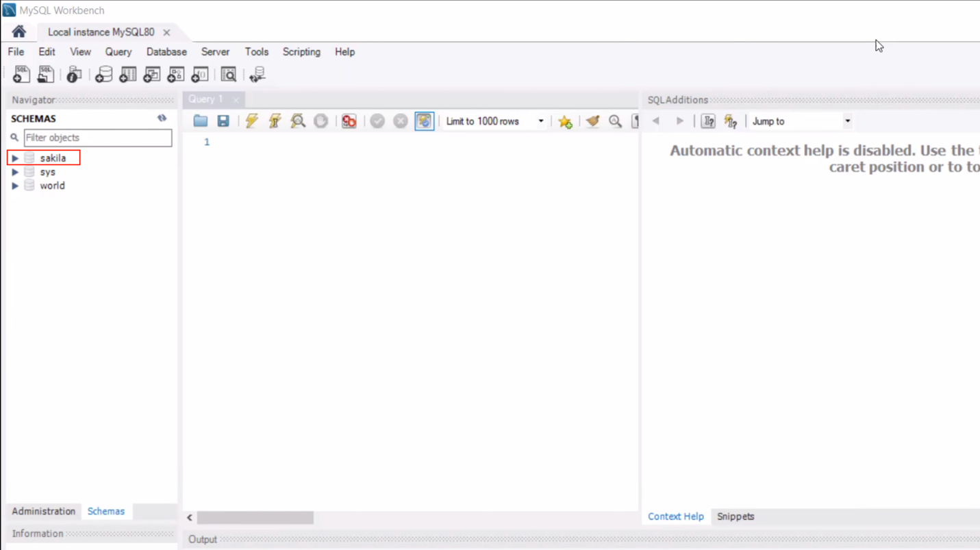
Task: Save query as snippet star icon
Action: click(565, 122)
